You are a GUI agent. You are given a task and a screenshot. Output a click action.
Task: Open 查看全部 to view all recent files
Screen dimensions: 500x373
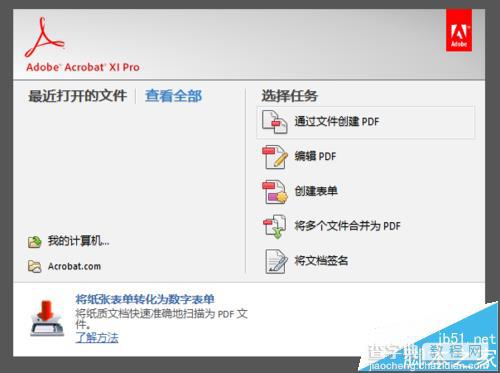point(173,96)
